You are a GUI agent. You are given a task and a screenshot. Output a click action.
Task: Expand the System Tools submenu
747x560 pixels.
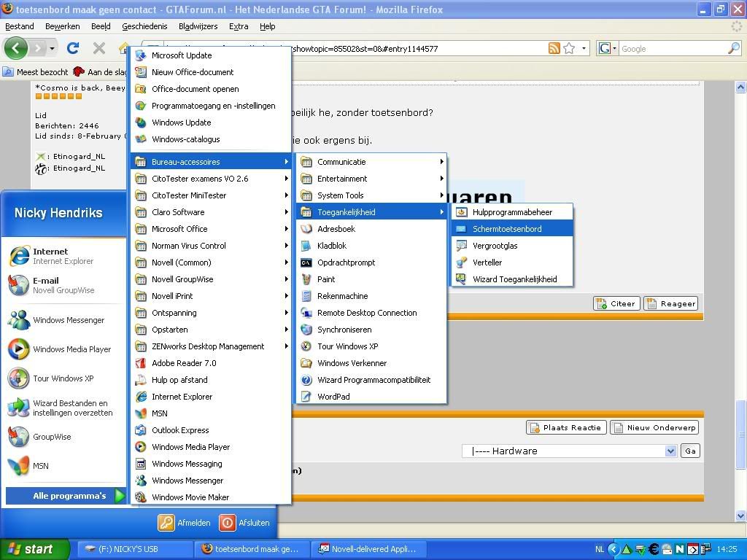(x=371, y=195)
